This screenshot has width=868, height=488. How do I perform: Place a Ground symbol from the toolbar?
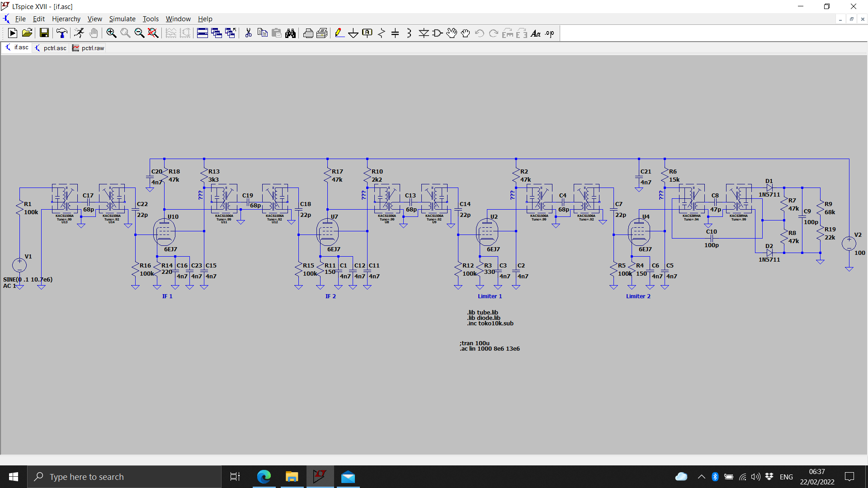(353, 33)
